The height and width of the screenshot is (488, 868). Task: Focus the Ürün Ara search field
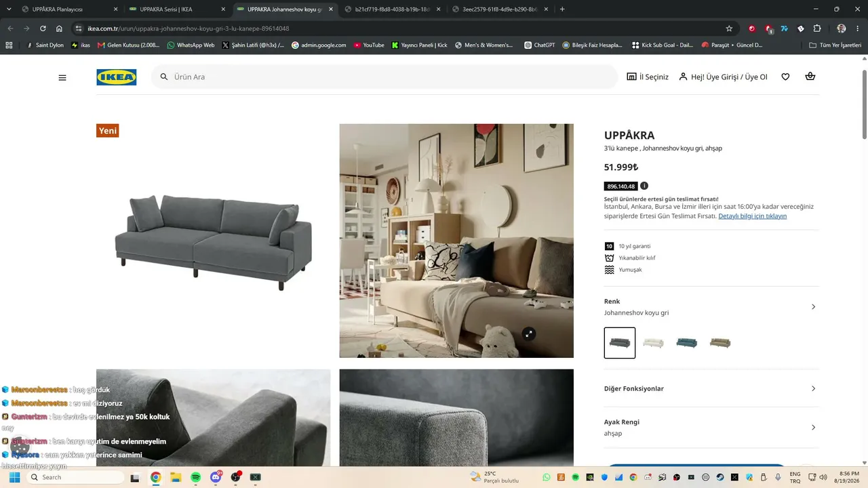tap(384, 77)
